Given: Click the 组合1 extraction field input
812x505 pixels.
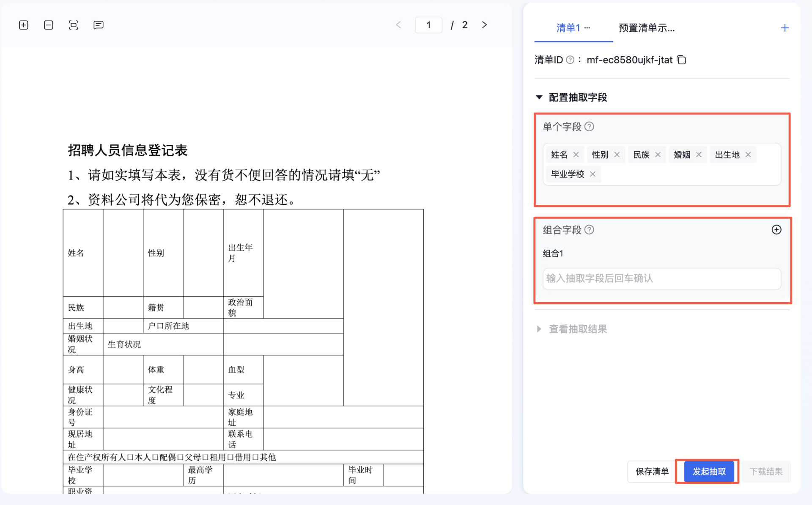Looking at the screenshot, I should click(x=662, y=279).
